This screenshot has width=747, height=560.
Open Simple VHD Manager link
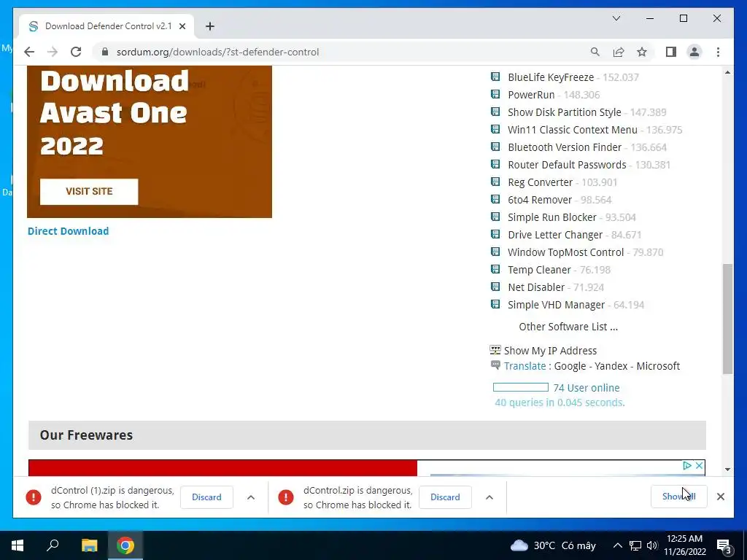point(556,305)
